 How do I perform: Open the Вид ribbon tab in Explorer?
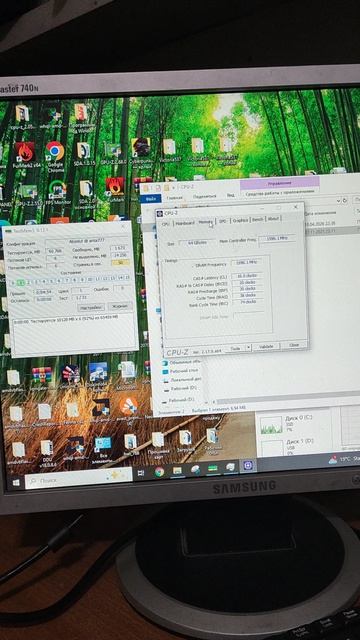(x=231, y=195)
